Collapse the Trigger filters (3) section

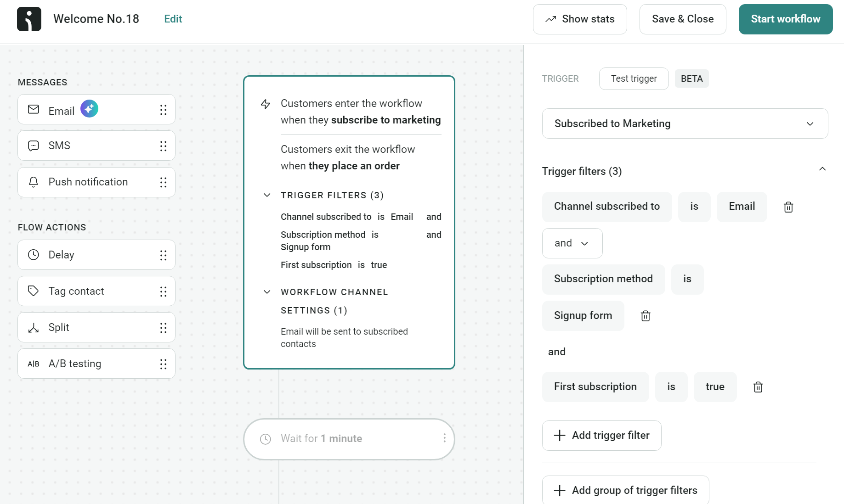[822, 169]
